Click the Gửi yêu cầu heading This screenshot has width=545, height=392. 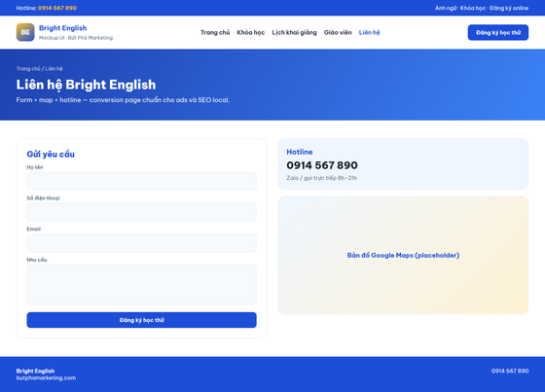coord(51,154)
